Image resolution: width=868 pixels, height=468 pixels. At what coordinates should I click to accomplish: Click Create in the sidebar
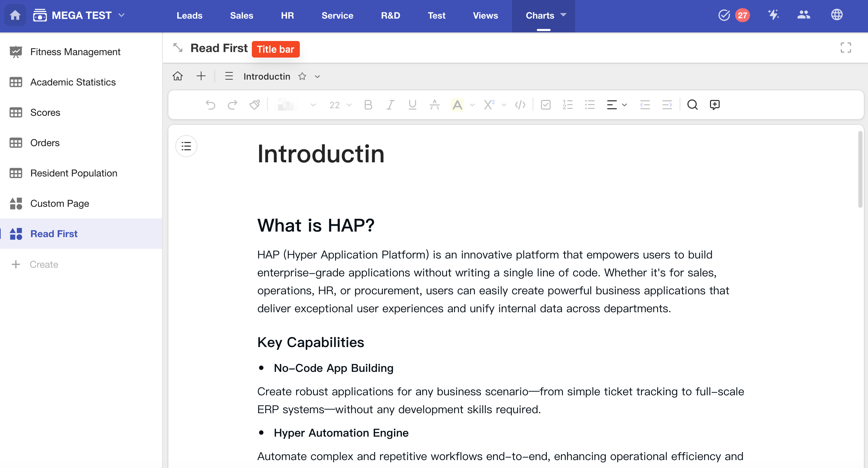pos(43,264)
